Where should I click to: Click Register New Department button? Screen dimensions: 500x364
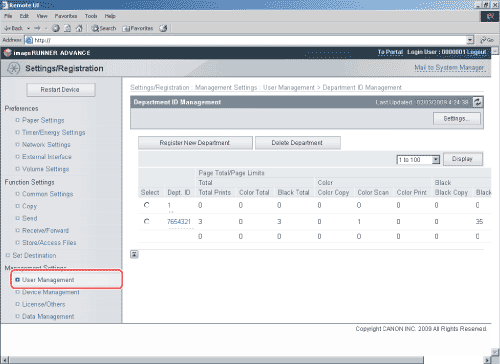pyautogui.click(x=195, y=143)
